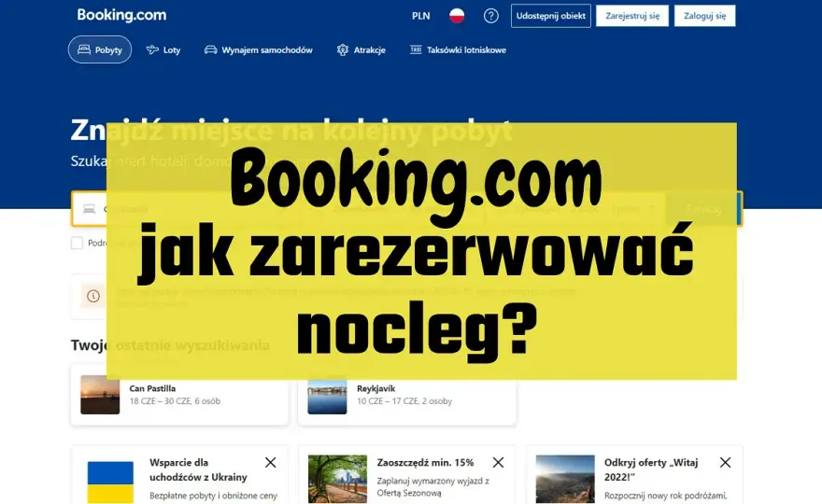Click the Booking.com logo
This screenshot has width=822, height=504.
pos(121,15)
